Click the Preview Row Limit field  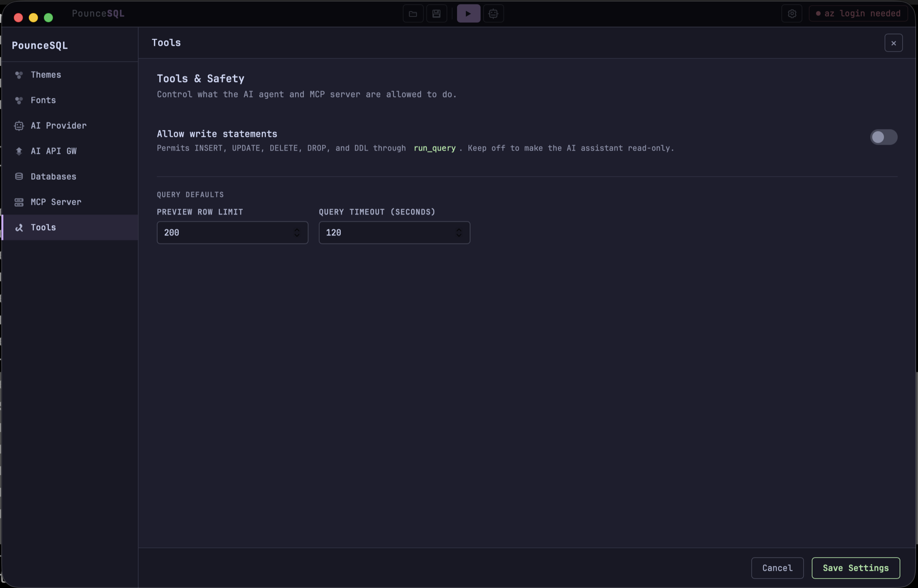(x=232, y=233)
